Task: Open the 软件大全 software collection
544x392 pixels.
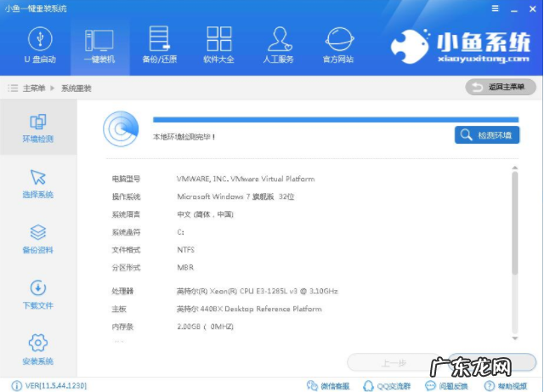Action: pyautogui.click(x=219, y=45)
